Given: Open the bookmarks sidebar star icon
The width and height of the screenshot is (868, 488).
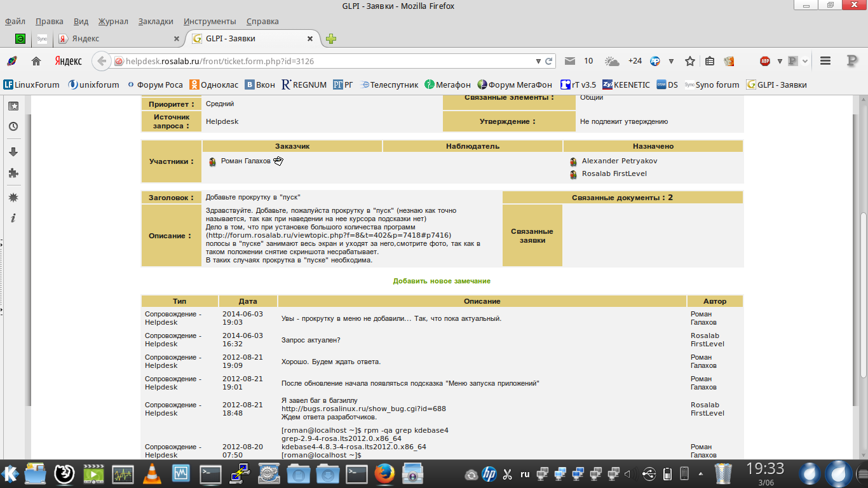Looking at the screenshot, I should click(x=13, y=106).
